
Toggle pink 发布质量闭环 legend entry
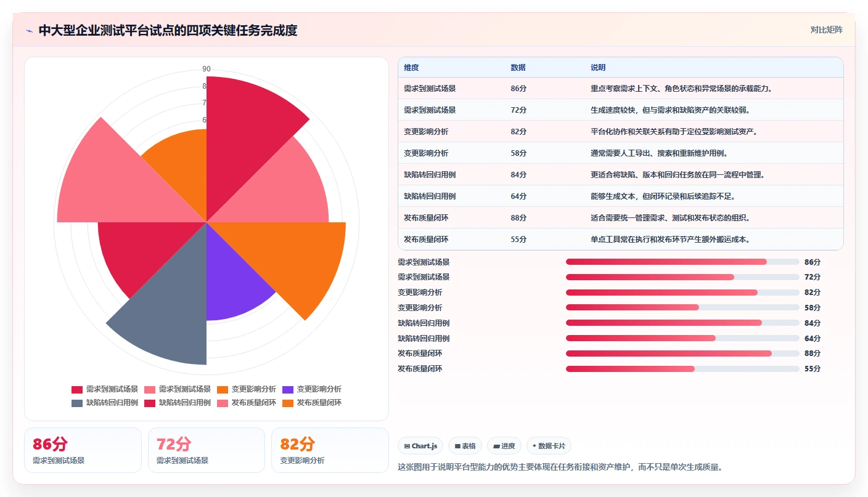pyautogui.click(x=247, y=403)
